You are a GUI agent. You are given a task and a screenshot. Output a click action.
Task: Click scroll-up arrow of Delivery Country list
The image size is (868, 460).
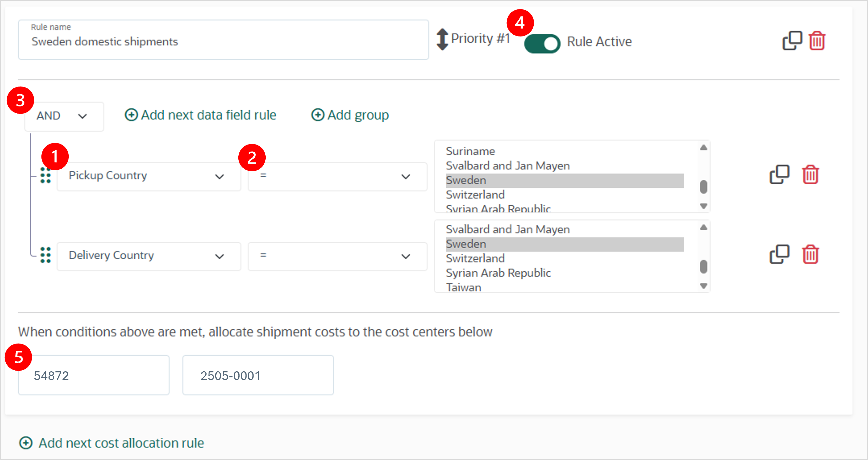(x=704, y=227)
